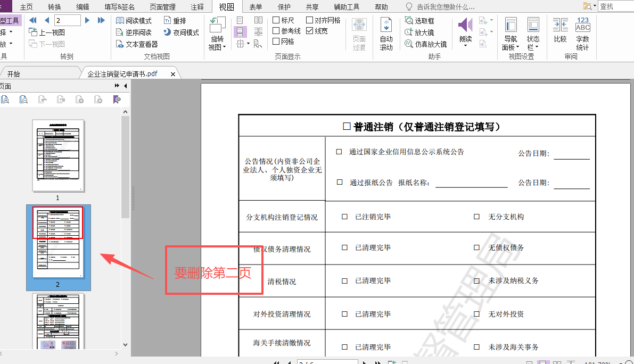Expand the pages panel with the double-arrow icon
The width and height of the screenshot is (634, 364).
click(117, 86)
